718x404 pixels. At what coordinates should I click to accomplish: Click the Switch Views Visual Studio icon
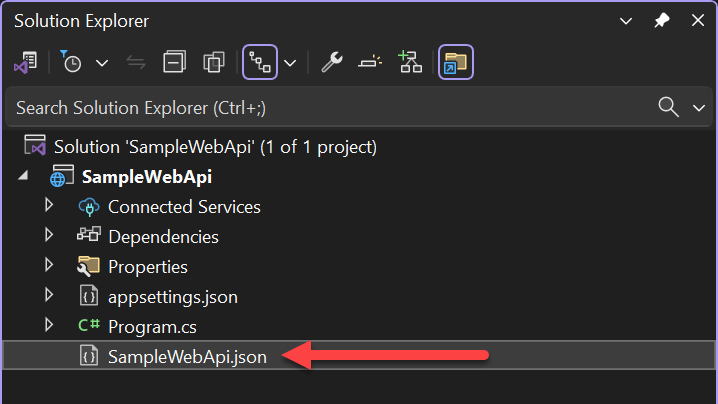(x=26, y=63)
